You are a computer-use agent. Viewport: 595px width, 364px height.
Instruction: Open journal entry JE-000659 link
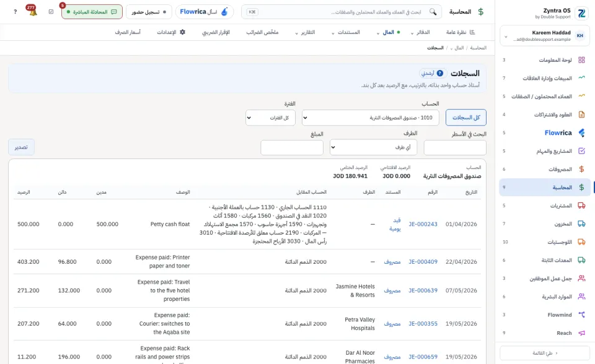click(x=423, y=357)
